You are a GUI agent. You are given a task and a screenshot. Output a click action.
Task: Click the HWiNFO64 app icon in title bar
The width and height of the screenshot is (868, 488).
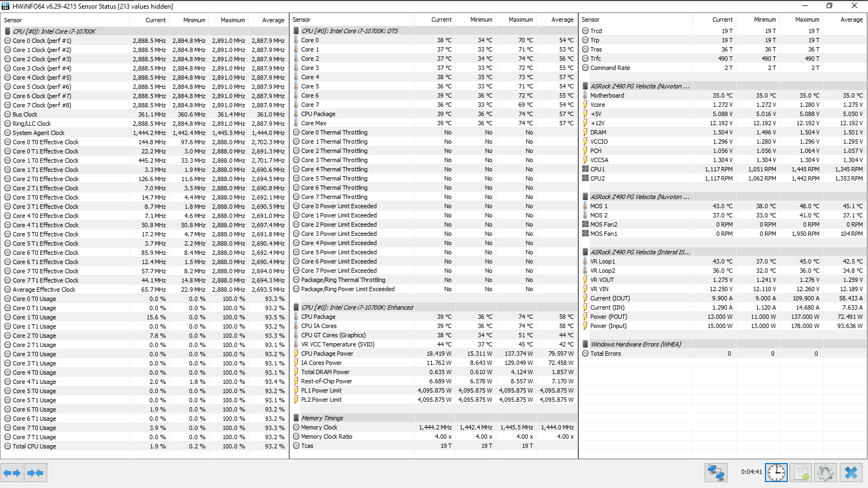point(6,6)
